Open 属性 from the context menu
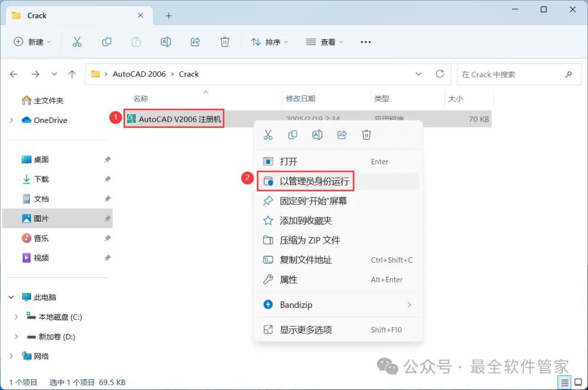Viewport: 588px width, 390px height. click(338, 280)
